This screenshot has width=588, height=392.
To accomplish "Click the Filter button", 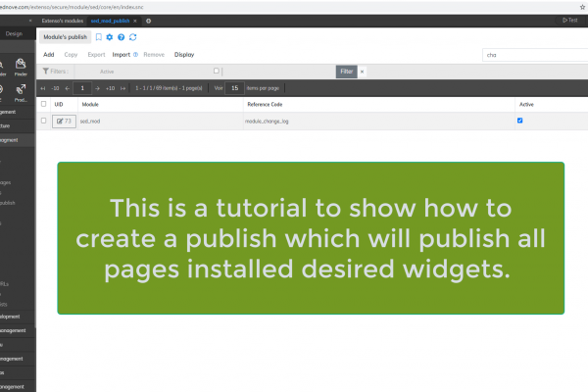I will (347, 72).
